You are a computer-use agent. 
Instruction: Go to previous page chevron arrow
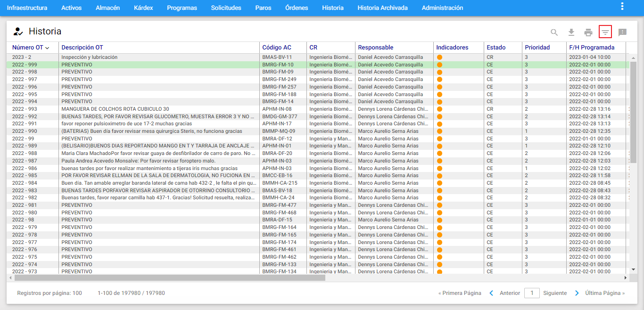(491, 293)
